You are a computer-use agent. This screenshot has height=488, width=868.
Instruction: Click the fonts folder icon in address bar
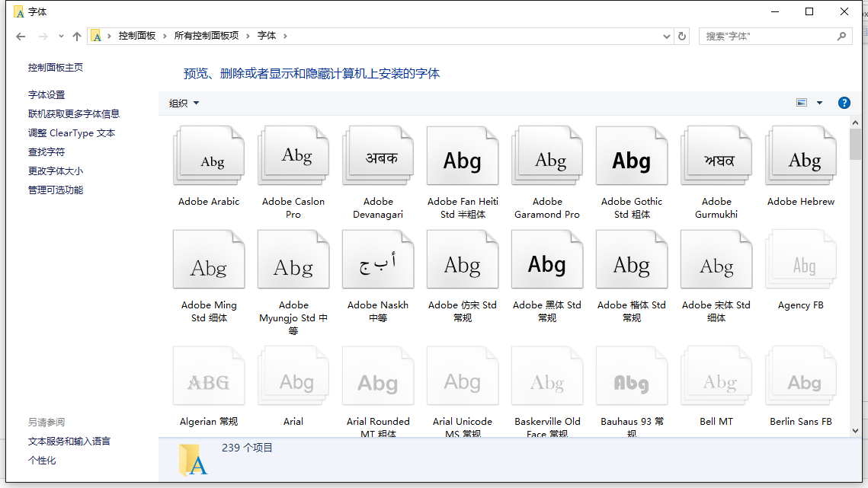96,37
